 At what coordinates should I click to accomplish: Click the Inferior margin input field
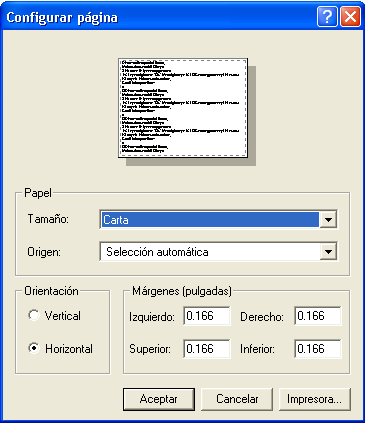(x=318, y=349)
